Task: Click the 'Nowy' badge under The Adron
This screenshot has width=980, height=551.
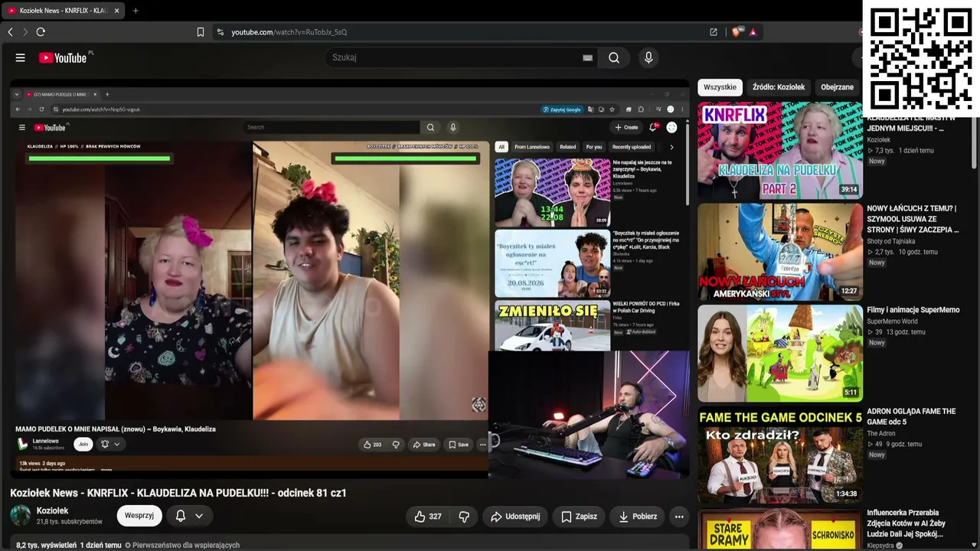Action: click(x=877, y=455)
